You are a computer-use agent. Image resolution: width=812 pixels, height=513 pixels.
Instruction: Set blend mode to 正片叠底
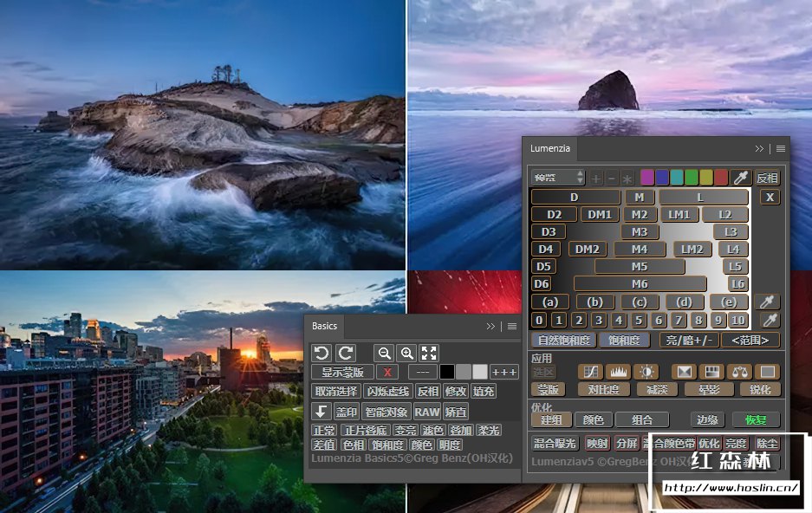[x=366, y=430]
